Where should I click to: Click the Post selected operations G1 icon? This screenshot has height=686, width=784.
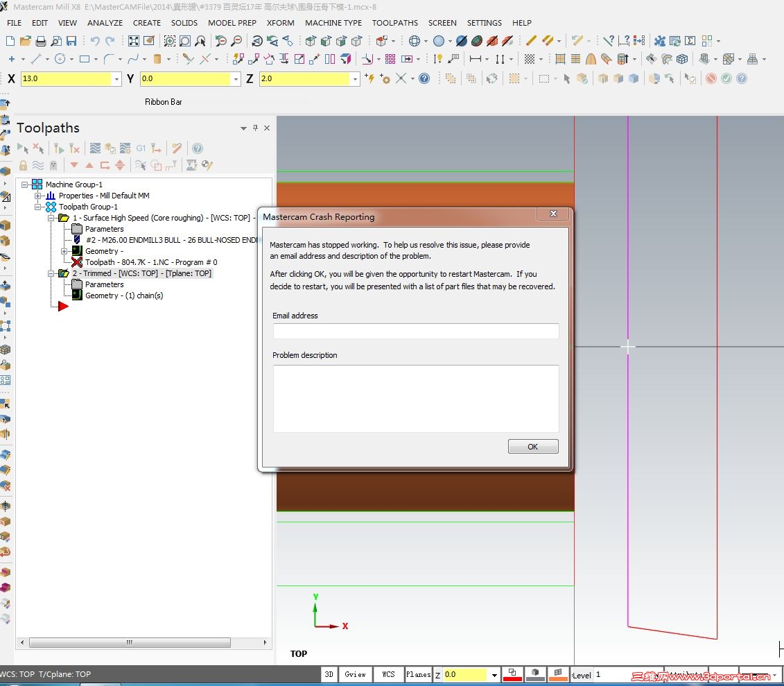pyautogui.click(x=141, y=148)
